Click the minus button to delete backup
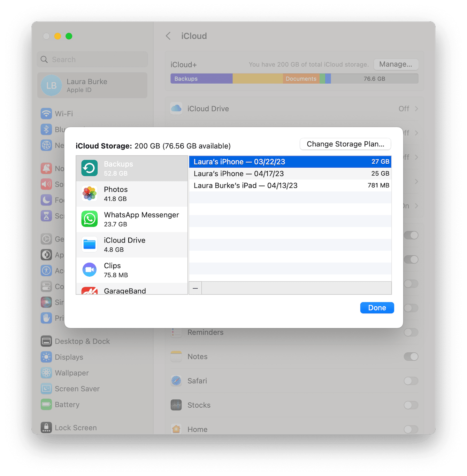Screen dimensions: 467x476 point(195,288)
